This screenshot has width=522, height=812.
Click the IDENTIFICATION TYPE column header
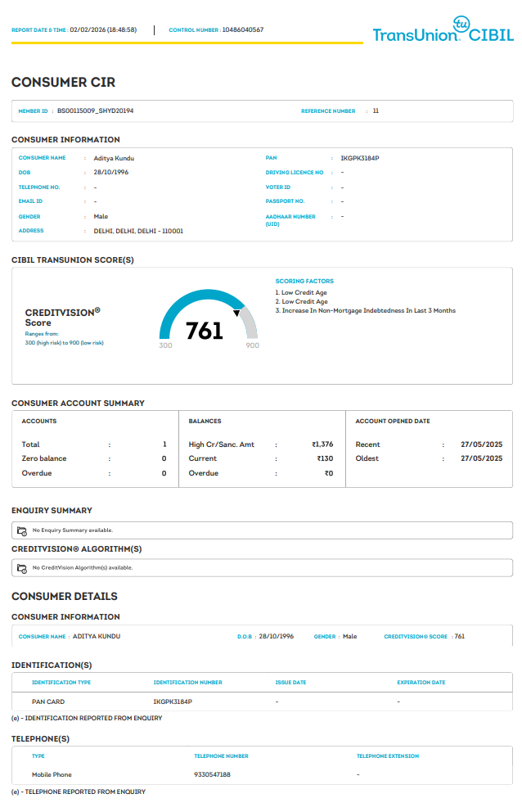(x=61, y=683)
